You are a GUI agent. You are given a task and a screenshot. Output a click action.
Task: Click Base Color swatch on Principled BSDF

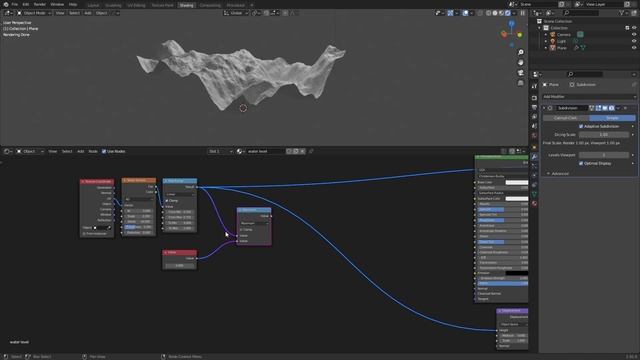pyautogui.click(x=516, y=182)
